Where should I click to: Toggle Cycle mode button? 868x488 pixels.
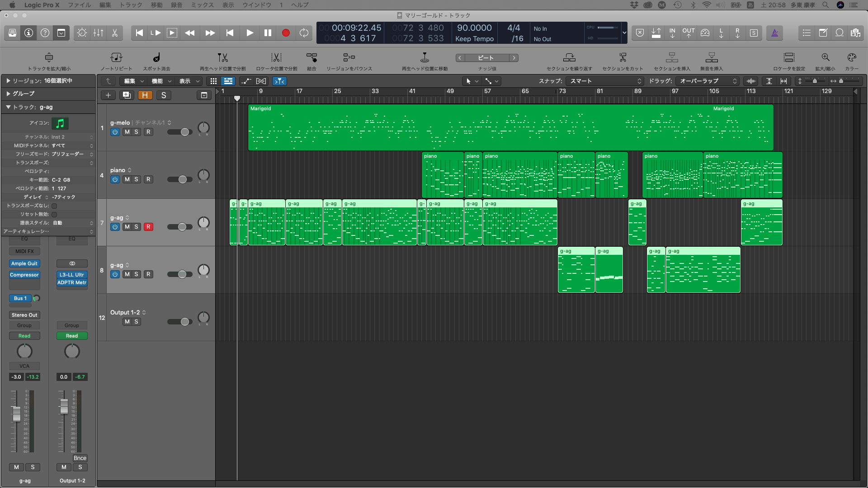[304, 33]
